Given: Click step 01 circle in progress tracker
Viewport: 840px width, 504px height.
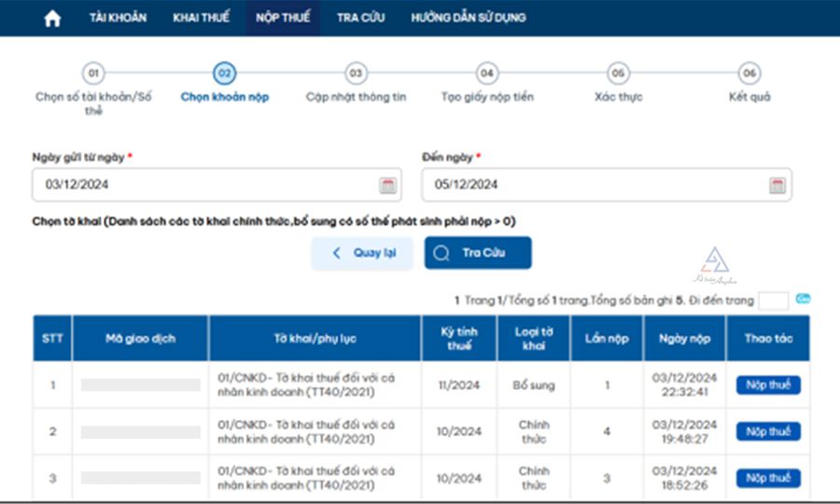Looking at the screenshot, I should coord(92,74).
